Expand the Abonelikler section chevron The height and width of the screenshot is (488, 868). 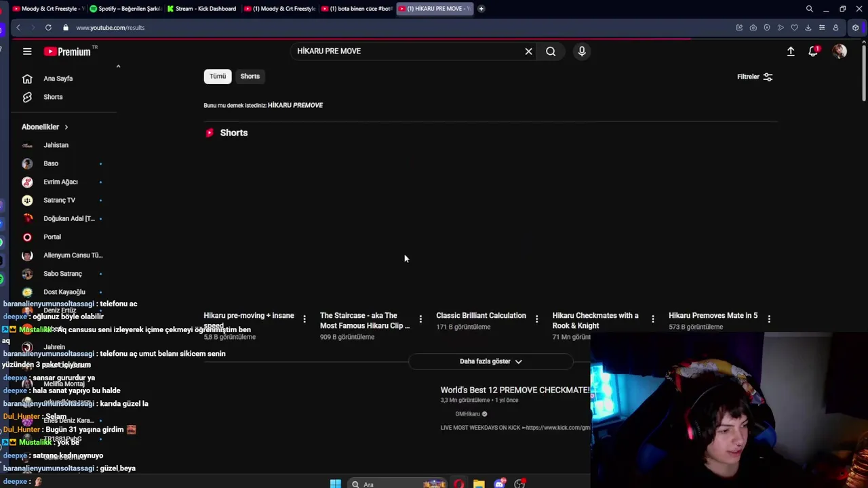(x=66, y=127)
